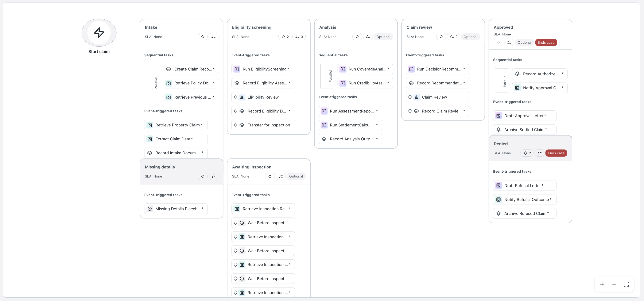The height and width of the screenshot is (301, 644).
Task: Open the Archive Settled Claim task
Action: pos(525,130)
